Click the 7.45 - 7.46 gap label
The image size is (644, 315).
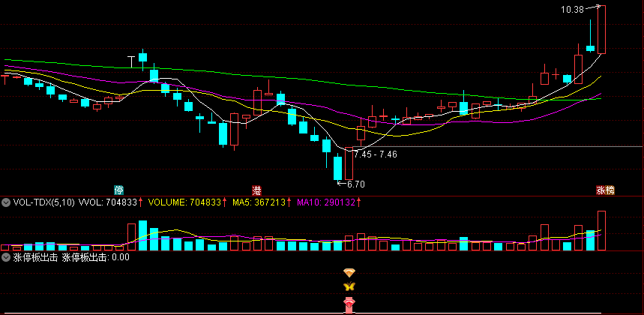[376, 154]
